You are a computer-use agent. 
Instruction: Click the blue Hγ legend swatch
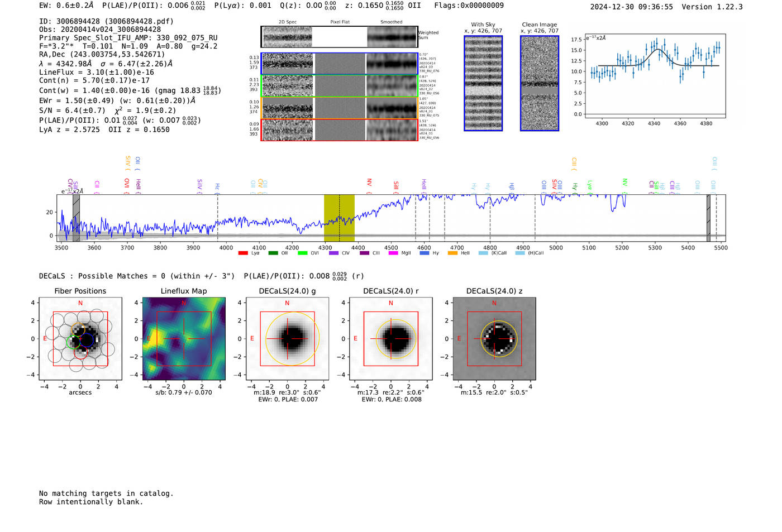pyautogui.click(x=425, y=253)
